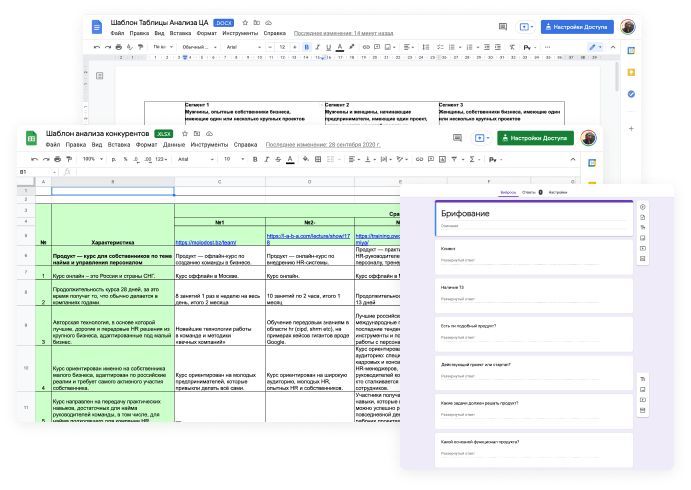Click the borders icon in Sheets toolbar

(x=318, y=159)
